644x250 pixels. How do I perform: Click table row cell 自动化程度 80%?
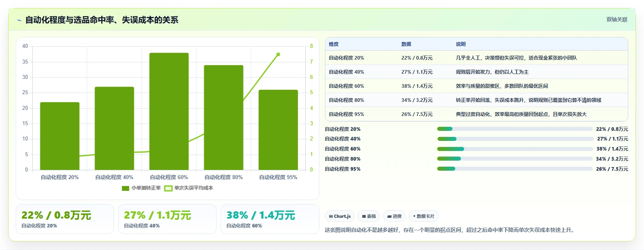(346, 100)
